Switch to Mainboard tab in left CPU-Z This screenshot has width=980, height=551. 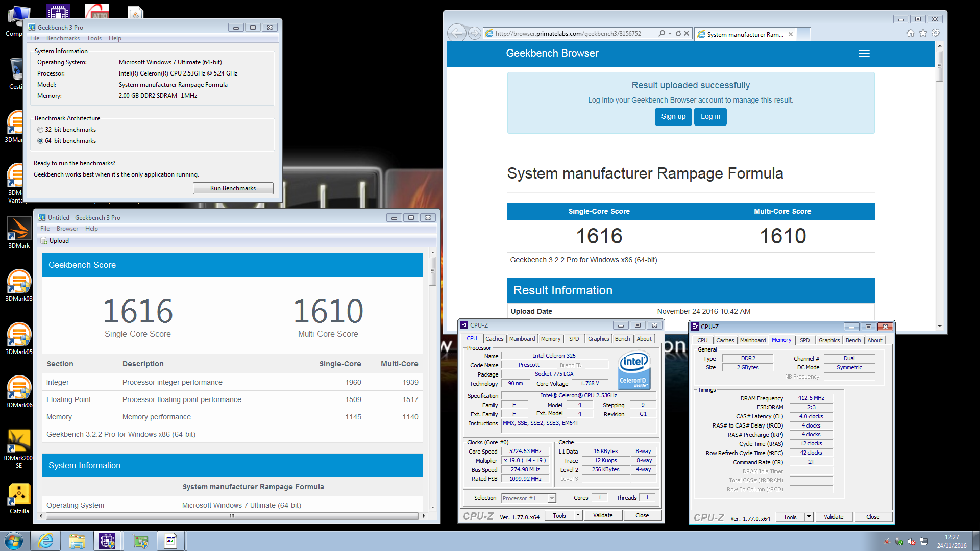click(x=522, y=339)
